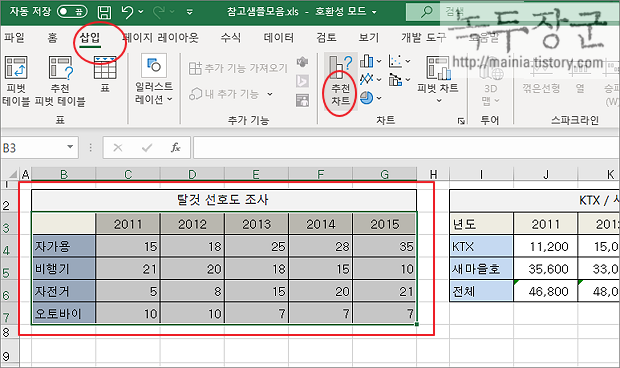Screen dimensions: 620x368
Task: Click the 자가용 row label cell
Action: [x=64, y=247]
